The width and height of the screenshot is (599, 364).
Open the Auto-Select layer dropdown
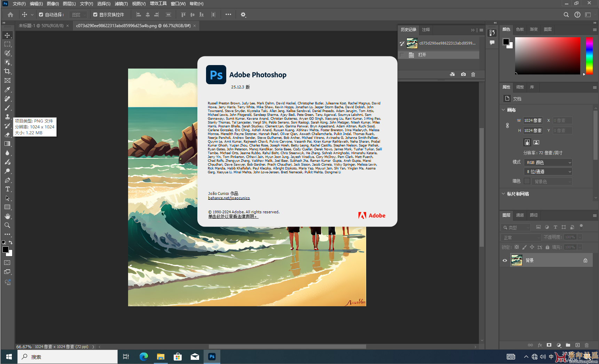78,15
